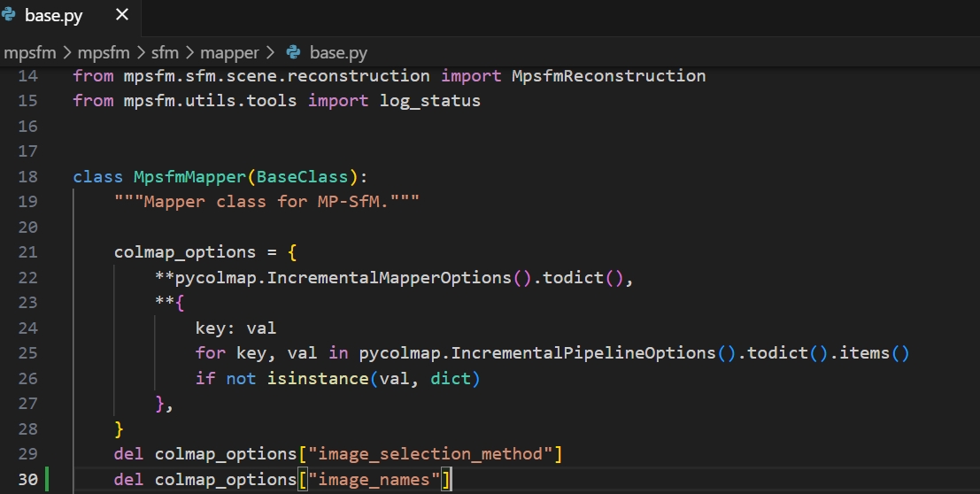Click the Python file icon in breadcrumbs

[x=293, y=53]
